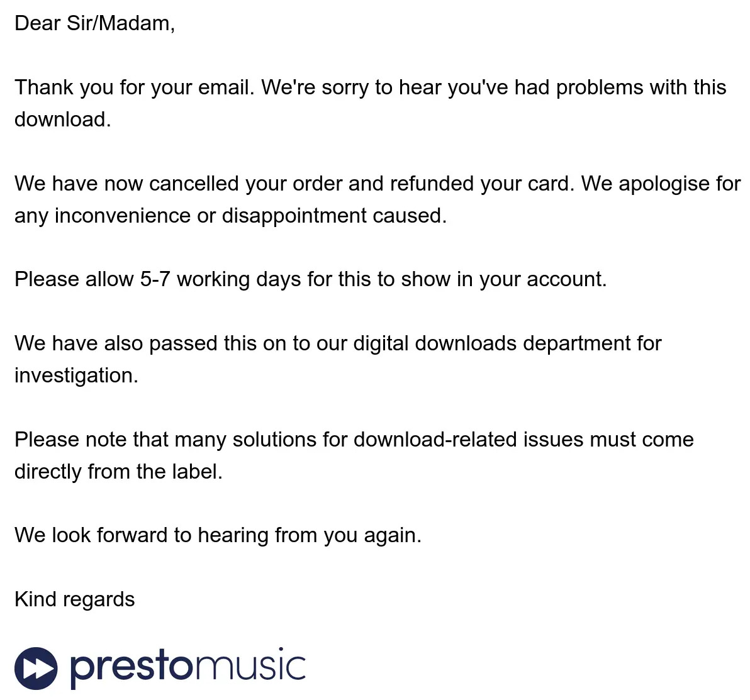
Task: Click the line "directly from the label."
Action: (118, 472)
